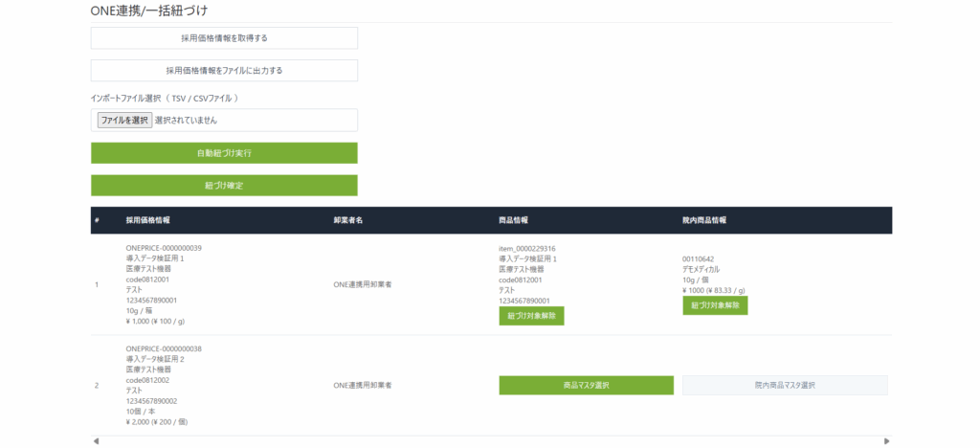Click left arrow of horizontal scrollbar
This screenshot has height=448, width=980.
click(x=96, y=441)
